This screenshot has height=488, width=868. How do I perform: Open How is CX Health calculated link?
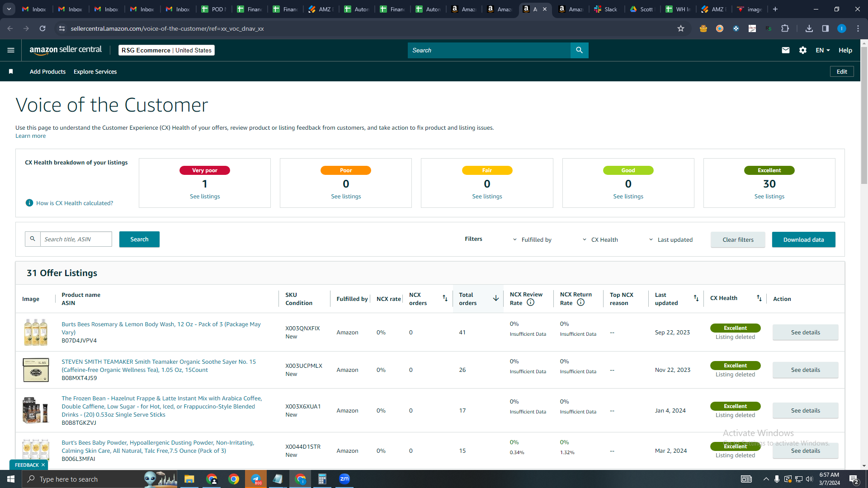click(x=75, y=203)
